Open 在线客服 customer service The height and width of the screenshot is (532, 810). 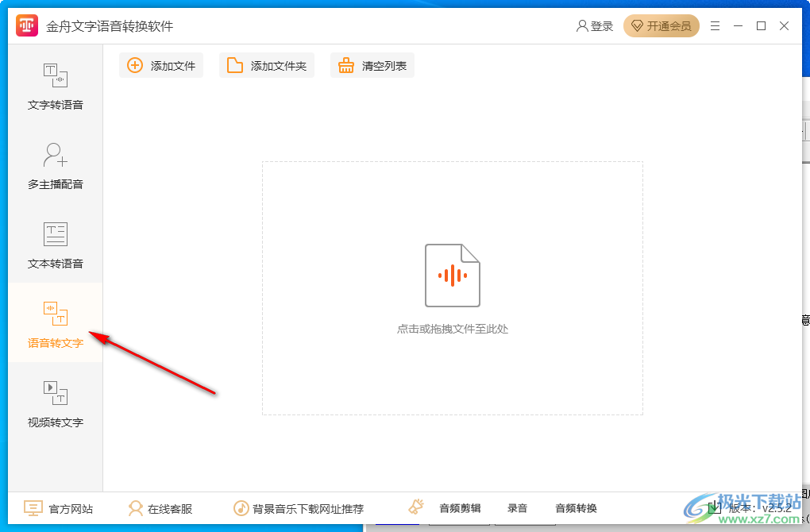[x=160, y=508]
